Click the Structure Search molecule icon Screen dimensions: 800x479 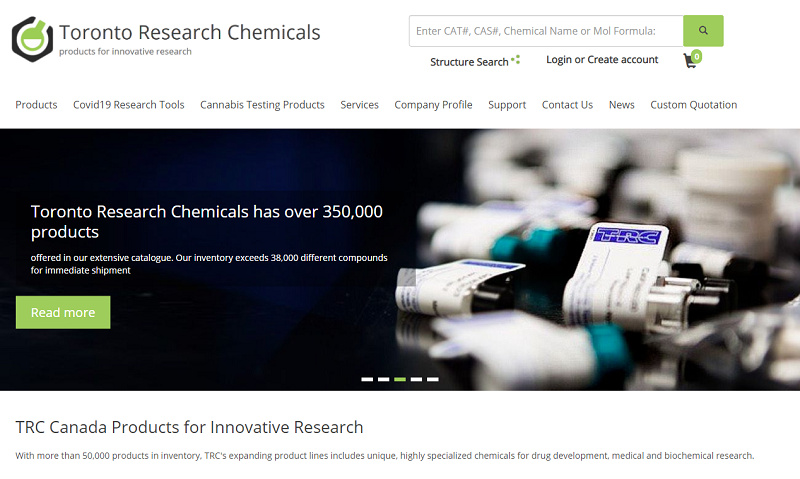(x=516, y=60)
